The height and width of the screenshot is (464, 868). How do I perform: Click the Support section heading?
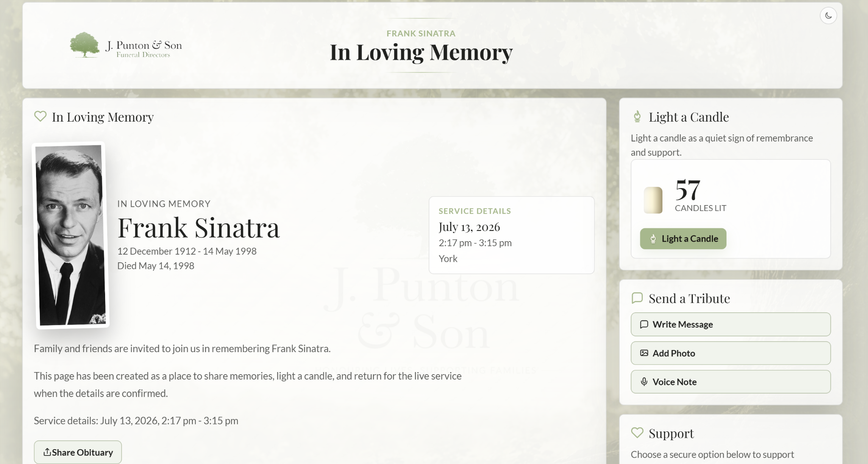pos(671,433)
